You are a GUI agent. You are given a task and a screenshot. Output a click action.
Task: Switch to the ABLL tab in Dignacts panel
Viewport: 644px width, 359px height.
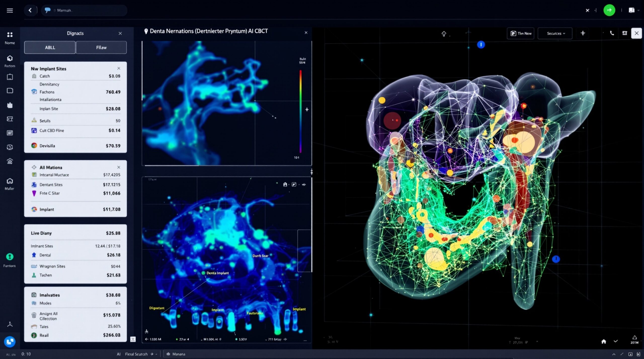tap(50, 47)
